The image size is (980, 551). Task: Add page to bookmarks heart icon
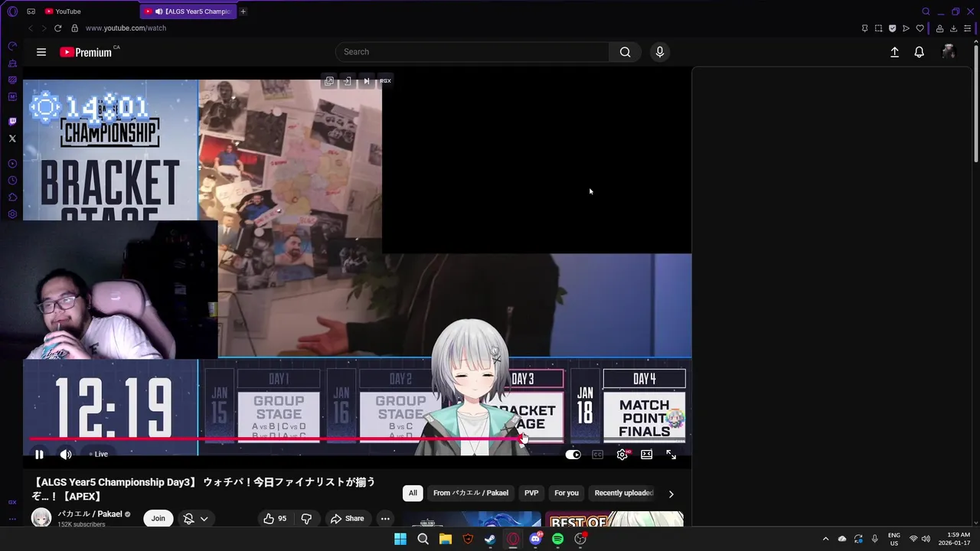pos(920,28)
